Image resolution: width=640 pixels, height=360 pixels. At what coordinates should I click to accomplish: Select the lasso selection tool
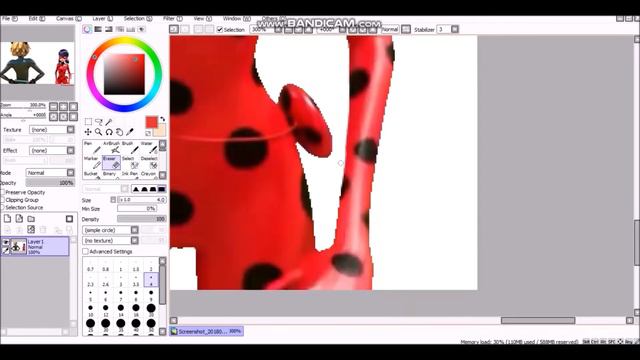[98, 122]
